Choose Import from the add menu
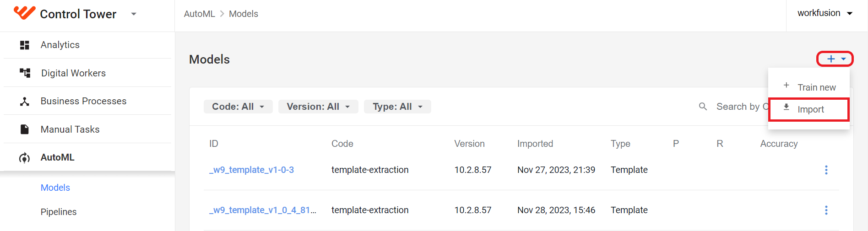The width and height of the screenshot is (868, 231). pyautogui.click(x=809, y=109)
